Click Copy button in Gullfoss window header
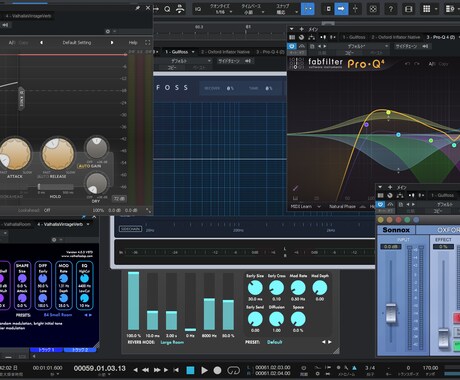This screenshot has width=460, height=380. tap(172, 68)
